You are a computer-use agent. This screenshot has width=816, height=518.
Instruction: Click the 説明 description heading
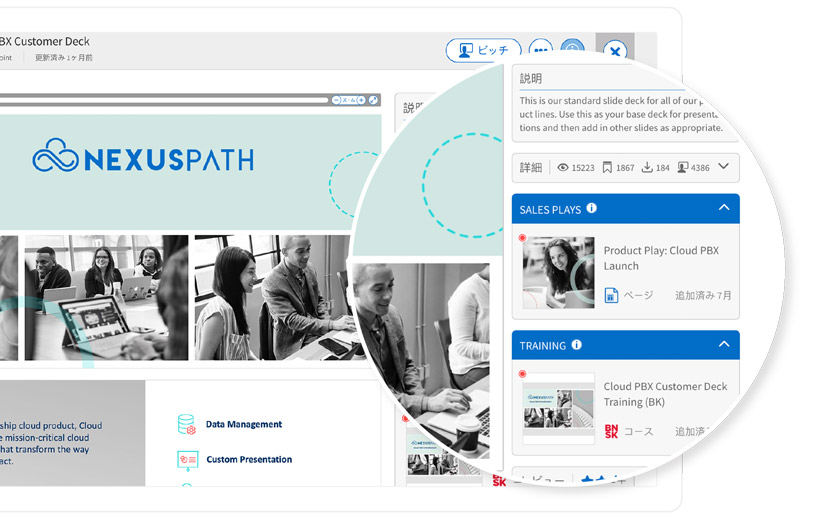coord(531,79)
